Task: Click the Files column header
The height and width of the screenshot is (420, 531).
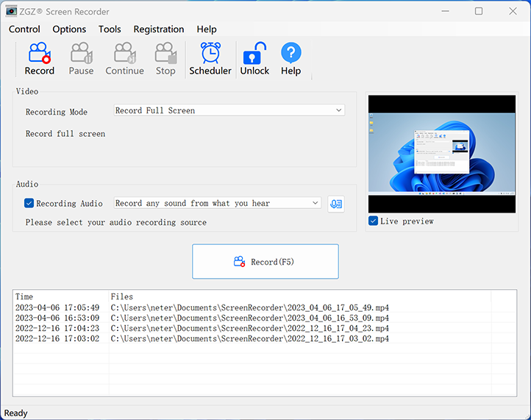Action: 300,296
